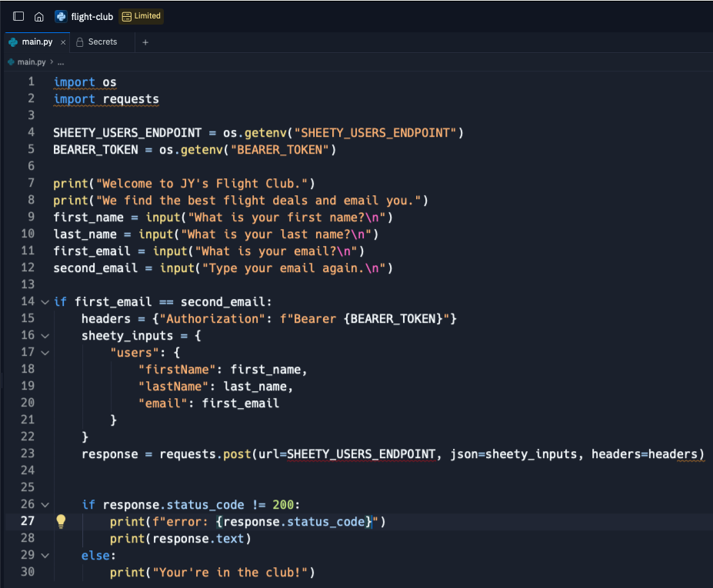Screen dimensions: 713x588
Task: Toggle the sidebar panel icon
Action: [x=18, y=16]
